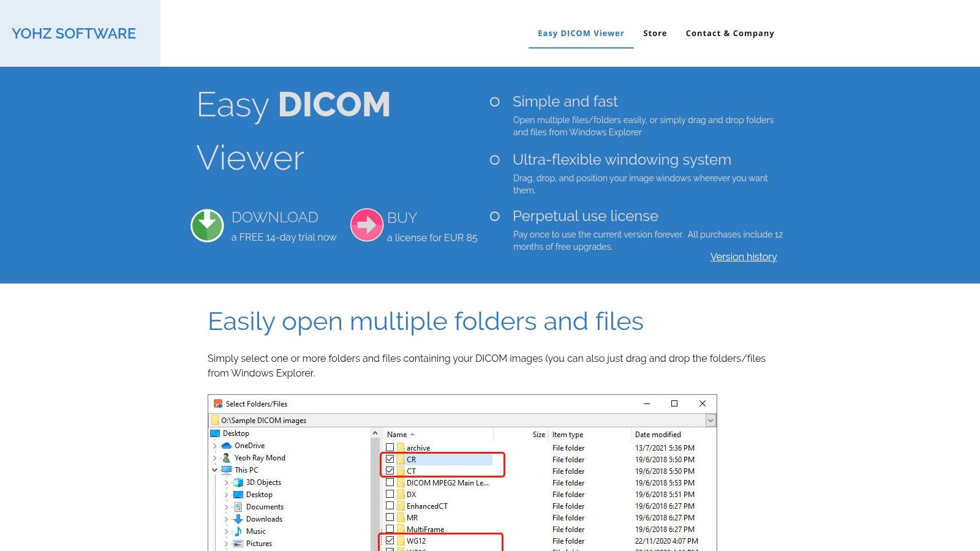Image resolution: width=980 pixels, height=551 pixels.
Task: Collapse the This PC tree node
Action: click(214, 470)
